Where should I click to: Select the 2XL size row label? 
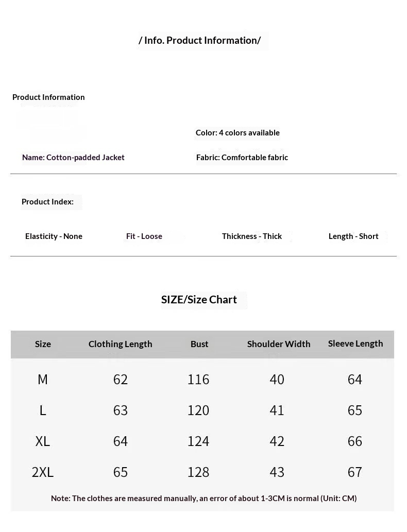(43, 472)
